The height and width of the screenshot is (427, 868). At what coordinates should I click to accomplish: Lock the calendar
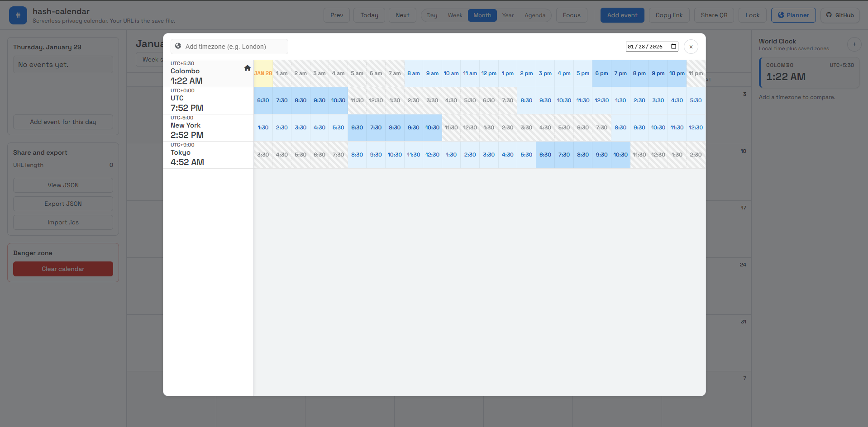(x=753, y=15)
